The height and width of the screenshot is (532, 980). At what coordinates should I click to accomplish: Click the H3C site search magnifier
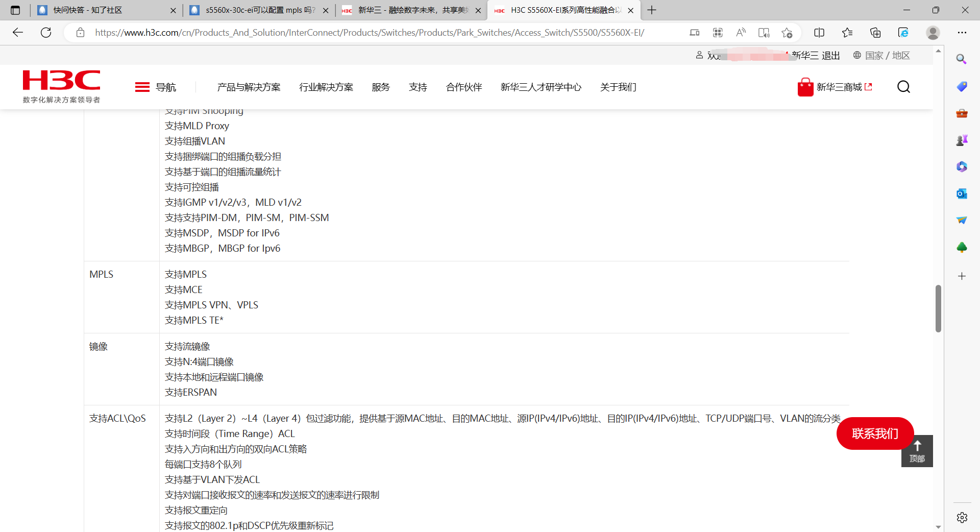(x=903, y=87)
